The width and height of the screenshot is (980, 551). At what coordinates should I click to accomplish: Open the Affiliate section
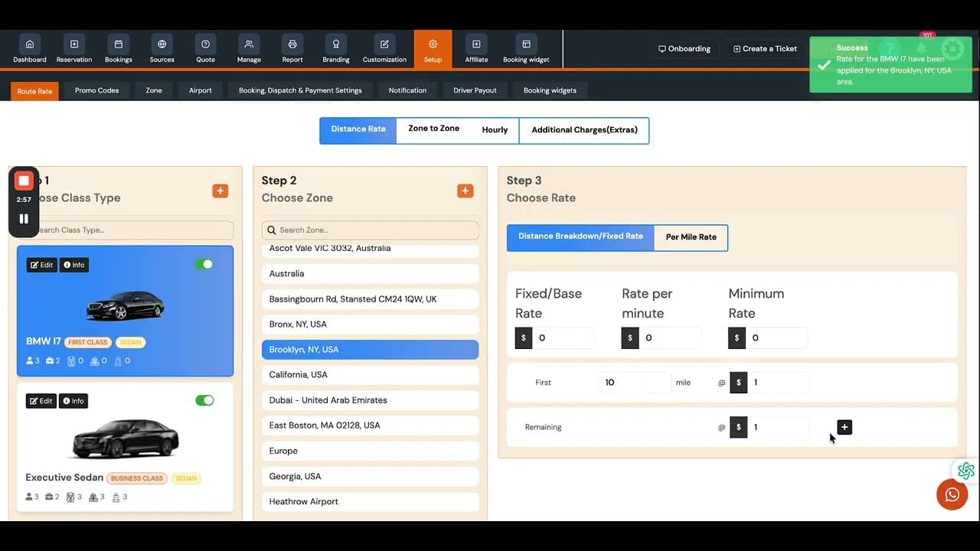(476, 51)
